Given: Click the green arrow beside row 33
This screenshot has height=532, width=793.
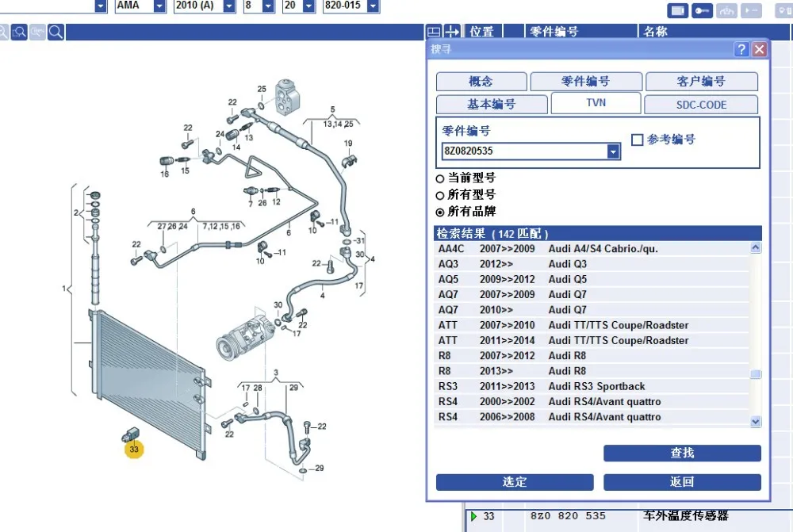Looking at the screenshot, I should coord(474,516).
